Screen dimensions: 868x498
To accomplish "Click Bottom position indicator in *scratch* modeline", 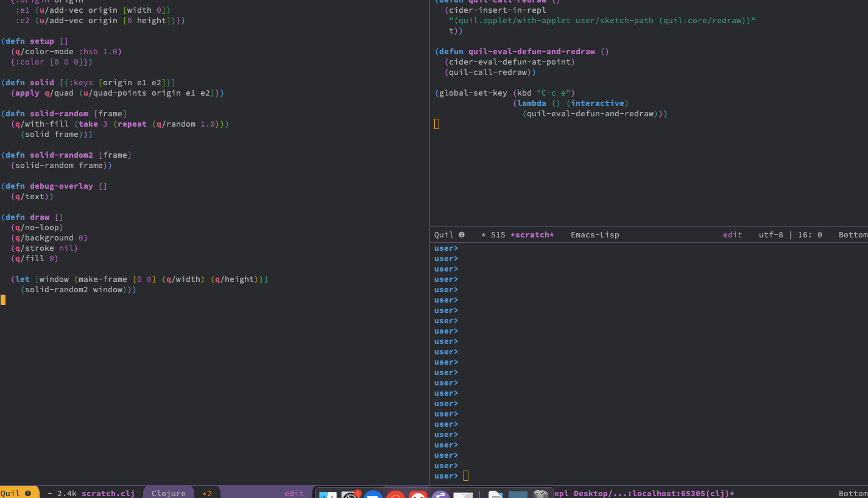I will [853, 234].
